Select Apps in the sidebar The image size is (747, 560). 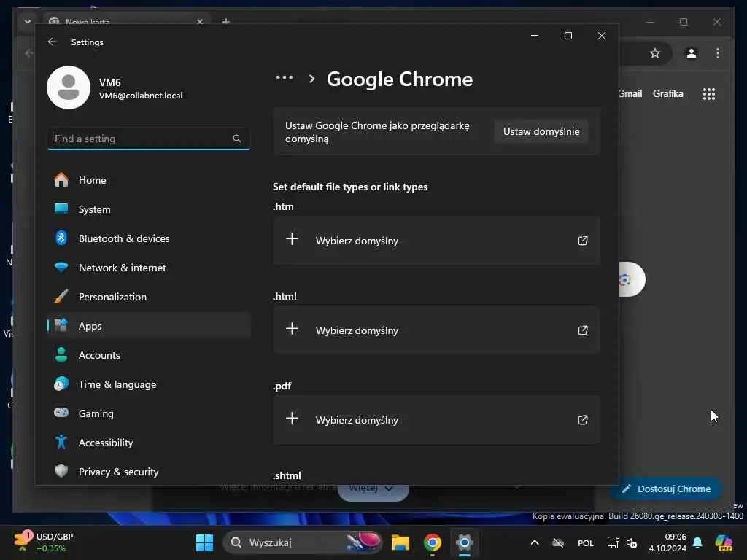pyautogui.click(x=149, y=326)
